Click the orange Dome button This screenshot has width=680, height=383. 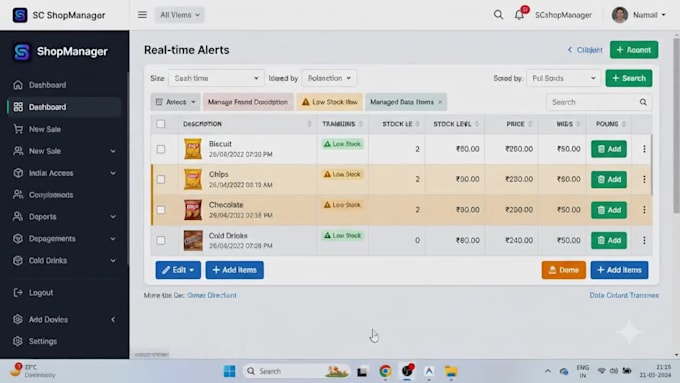tap(563, 270)
